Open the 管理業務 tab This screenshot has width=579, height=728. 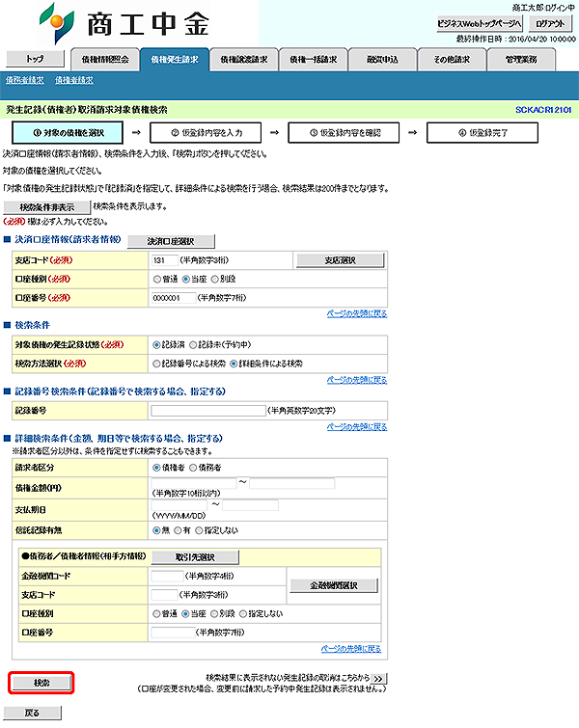tap(521, 60)
